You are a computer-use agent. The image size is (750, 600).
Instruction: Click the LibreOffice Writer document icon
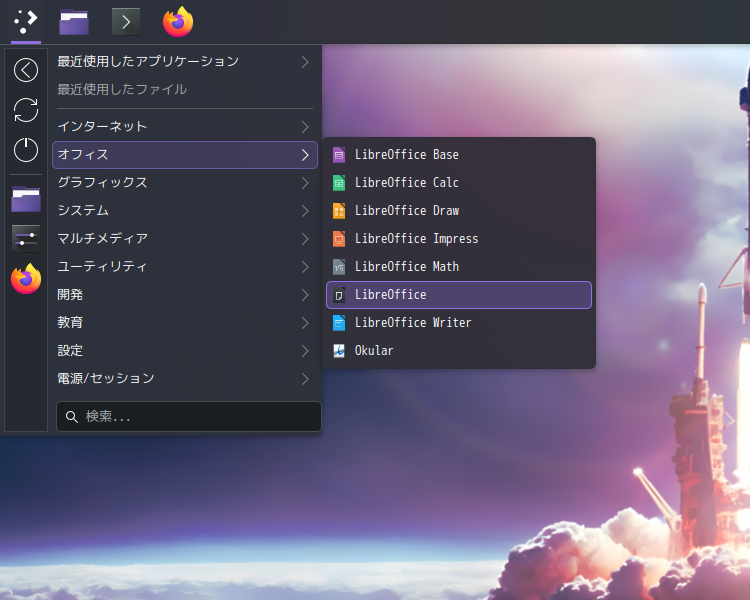[339, 323]
